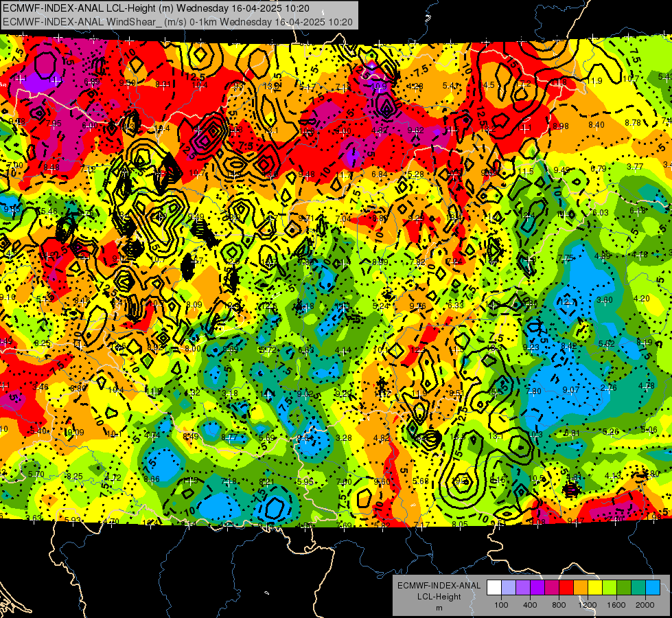Click the grid value 3.18
The height and width of the screenshot is (618, 672).
click(x=230, y=393)
